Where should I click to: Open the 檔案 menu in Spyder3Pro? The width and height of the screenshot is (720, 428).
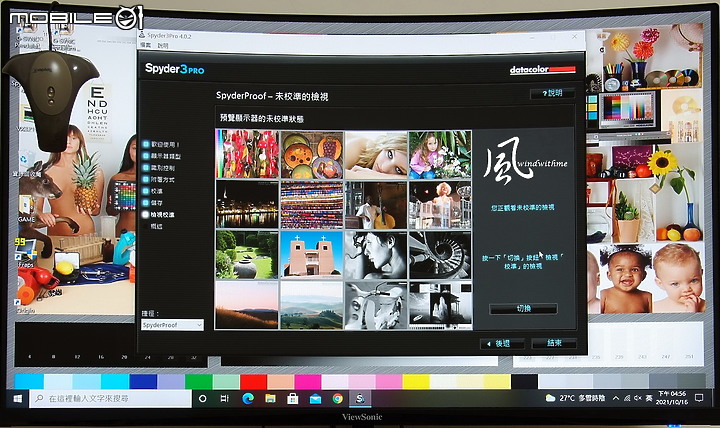pyautogui.click(x=146, y=45)
